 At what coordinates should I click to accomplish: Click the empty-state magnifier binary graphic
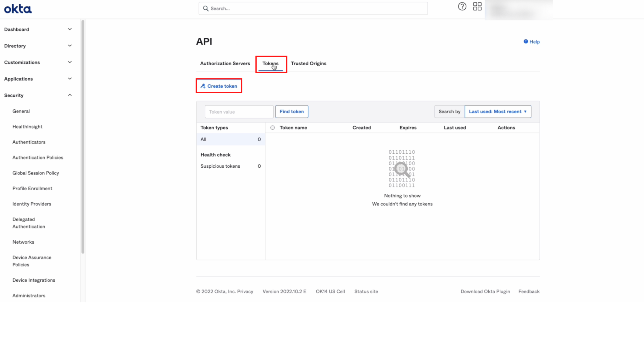click(x=402, y=169)
